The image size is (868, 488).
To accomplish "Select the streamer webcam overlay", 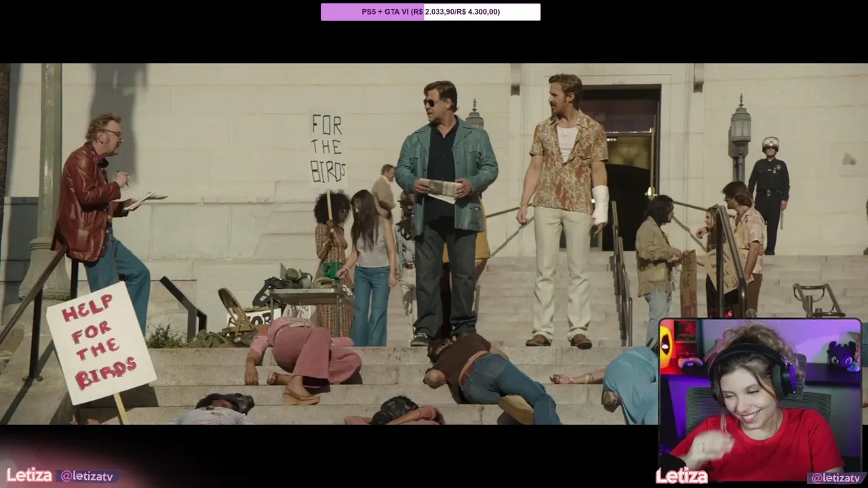I will [760, 400].
